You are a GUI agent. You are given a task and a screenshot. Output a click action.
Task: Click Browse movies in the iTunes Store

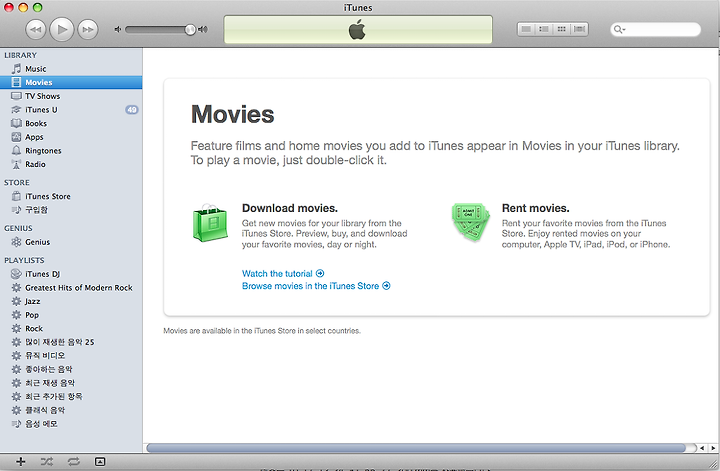pos(310,286)
